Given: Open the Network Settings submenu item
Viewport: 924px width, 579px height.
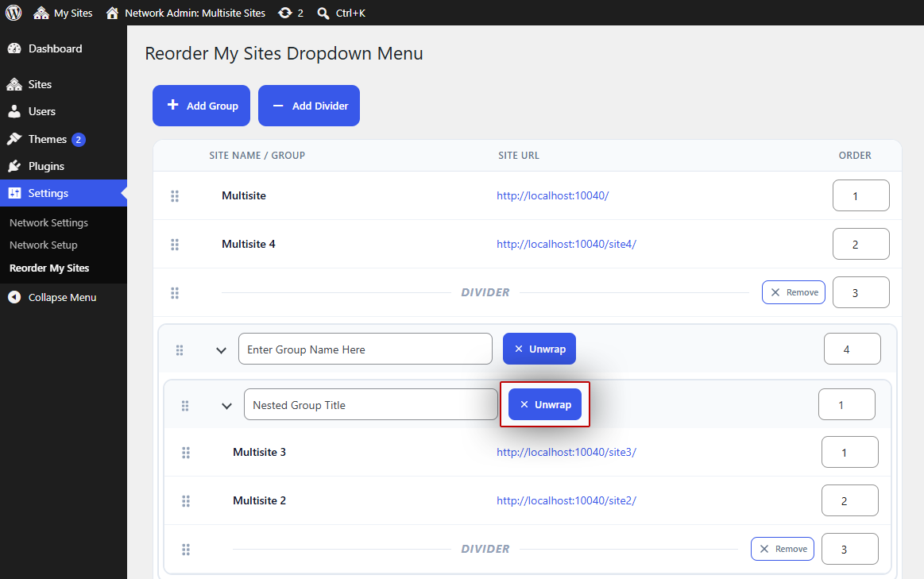Looking at the screenshot, I should point(48,222).
